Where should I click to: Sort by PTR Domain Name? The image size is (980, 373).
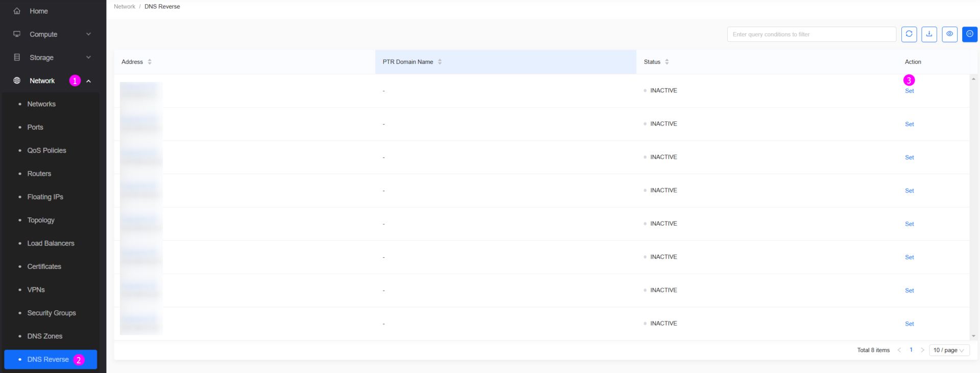pos(439,62)
